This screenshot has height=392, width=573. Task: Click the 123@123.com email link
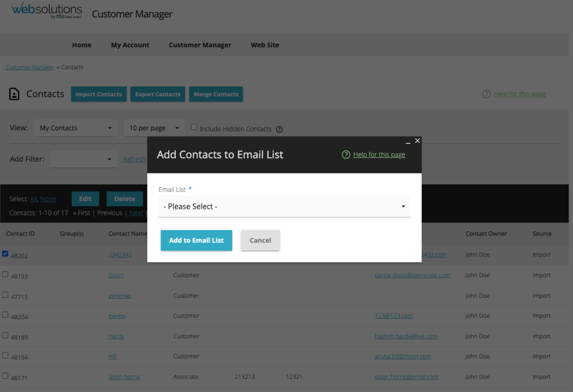394,316
